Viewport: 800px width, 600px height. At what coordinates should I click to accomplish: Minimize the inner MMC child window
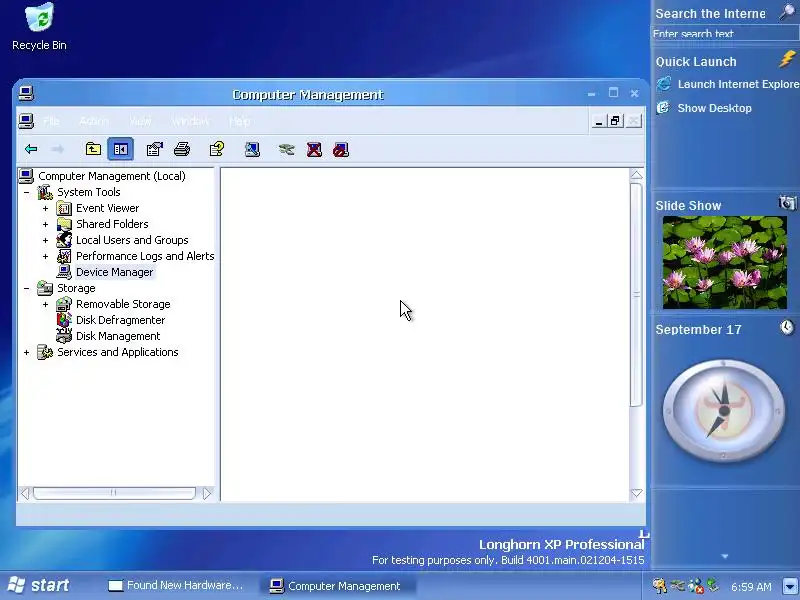[599, 121]
